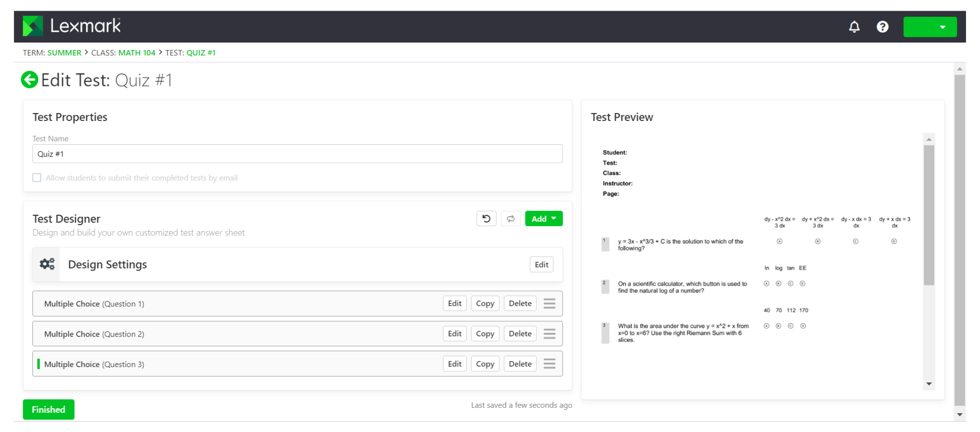Click the Test Preview heading

[x=622, y=117]
